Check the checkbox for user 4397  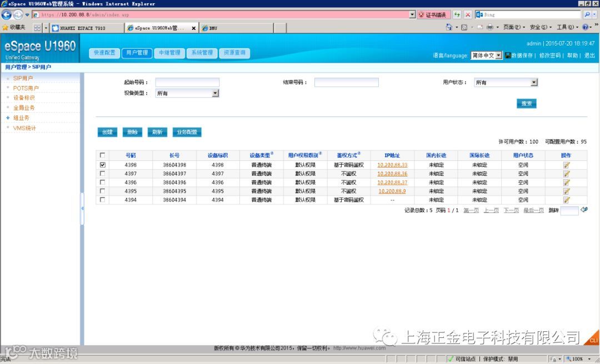coord(102,174)
